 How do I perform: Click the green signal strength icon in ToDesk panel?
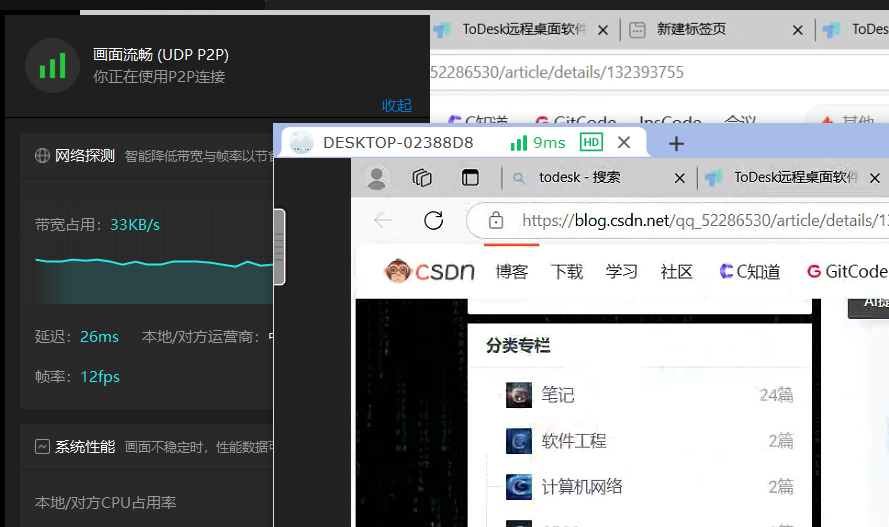(x=52, y=66)
